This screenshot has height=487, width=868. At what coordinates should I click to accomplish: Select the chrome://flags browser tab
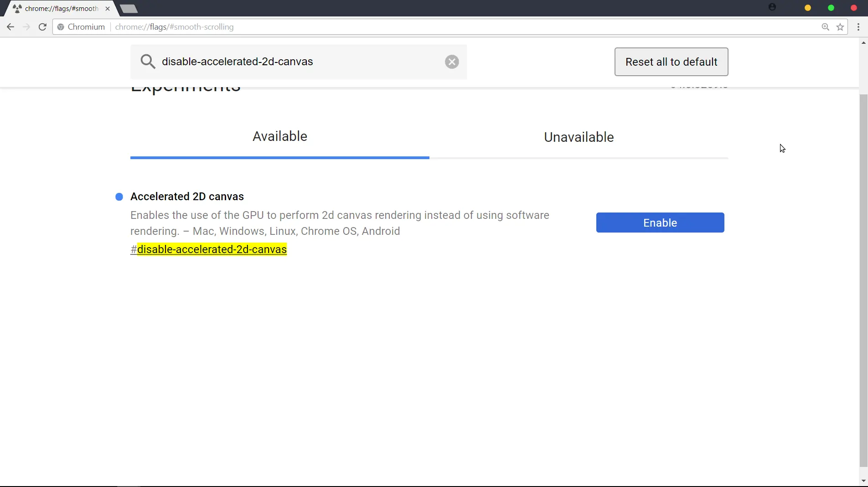click(61, 9)
